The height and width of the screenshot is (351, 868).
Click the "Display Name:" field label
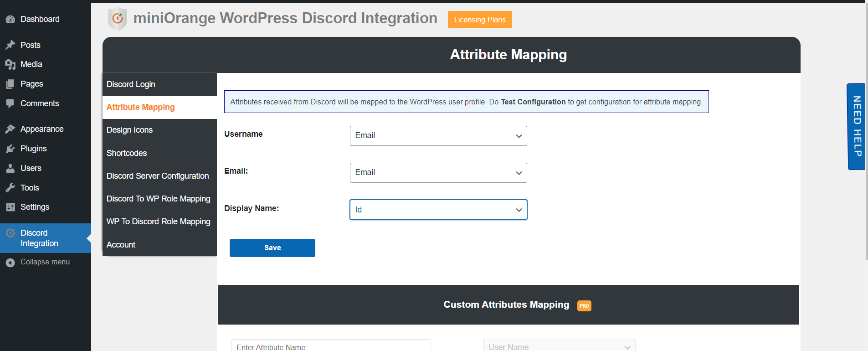point(252,208)
